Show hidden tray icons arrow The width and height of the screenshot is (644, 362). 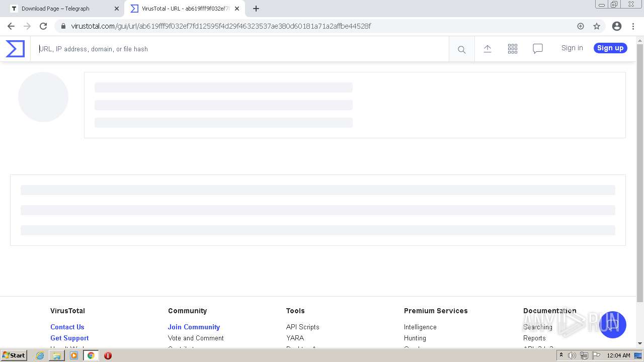coord(561,355)
